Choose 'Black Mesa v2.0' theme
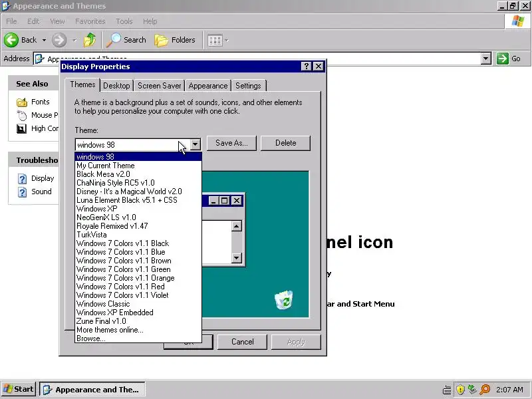Image resolution: width=532 pixels, height=399 pixels. (x=138, y=174)
